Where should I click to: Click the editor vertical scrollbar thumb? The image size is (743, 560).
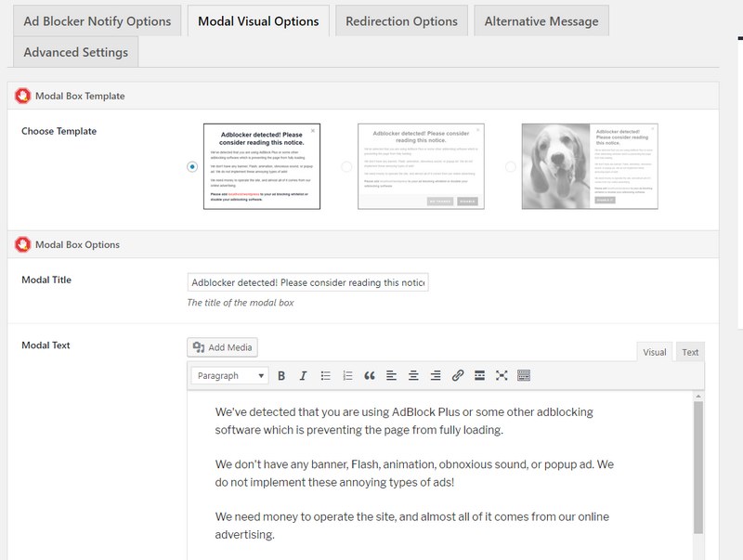pos(698,467)
